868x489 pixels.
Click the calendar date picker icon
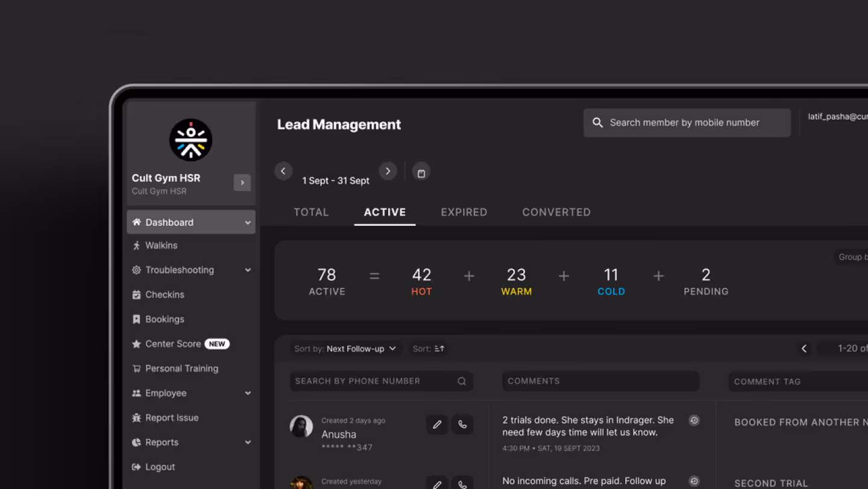[421, 172]
